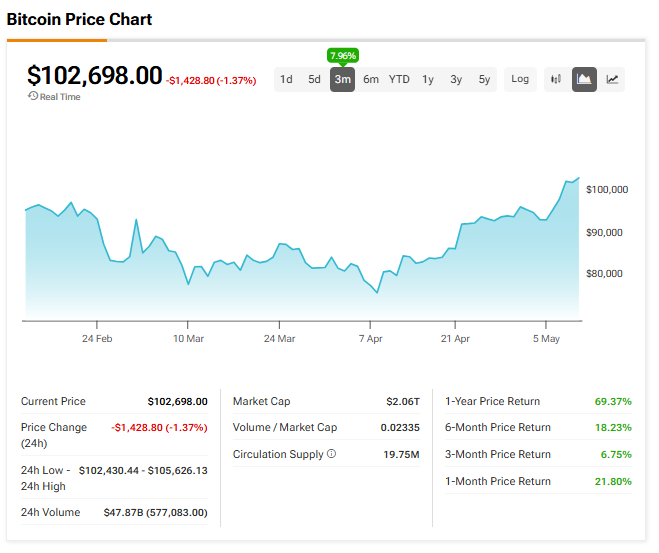Click the 24 Feb axis label
Image resolution: width=659 pixels, height=553 pixels.
(x=97, y=338)
